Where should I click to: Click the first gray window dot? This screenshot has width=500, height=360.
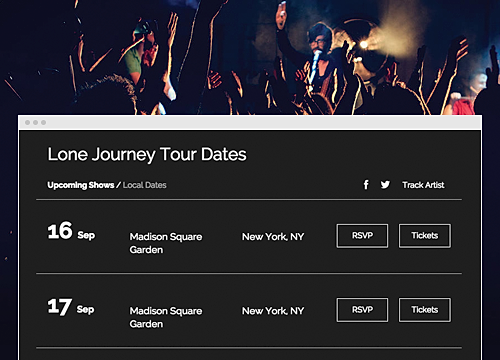point(27,123)
